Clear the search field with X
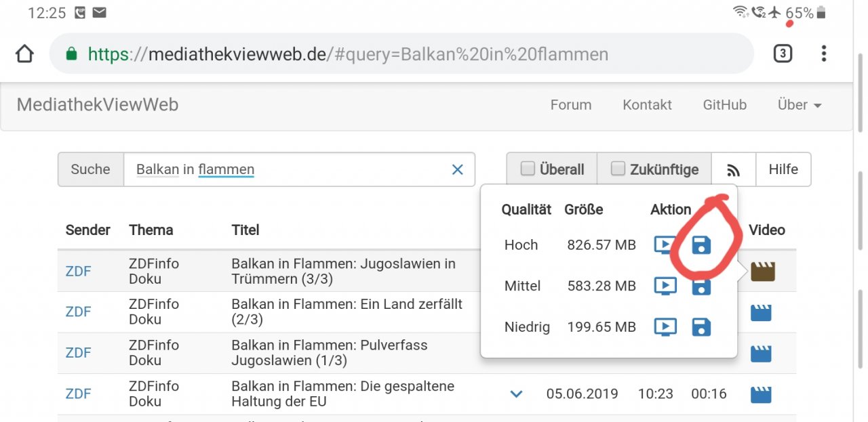 (x=458, y=169)
